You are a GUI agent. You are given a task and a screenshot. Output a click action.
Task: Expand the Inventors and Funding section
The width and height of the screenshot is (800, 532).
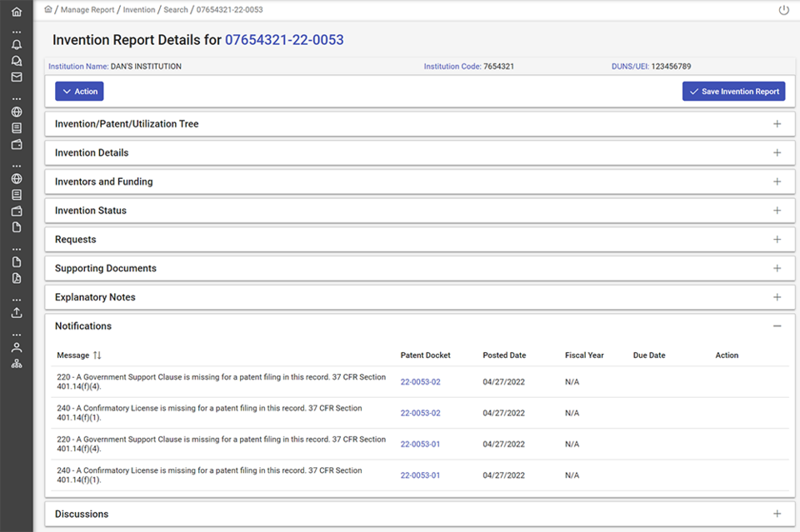click(777, 181)
